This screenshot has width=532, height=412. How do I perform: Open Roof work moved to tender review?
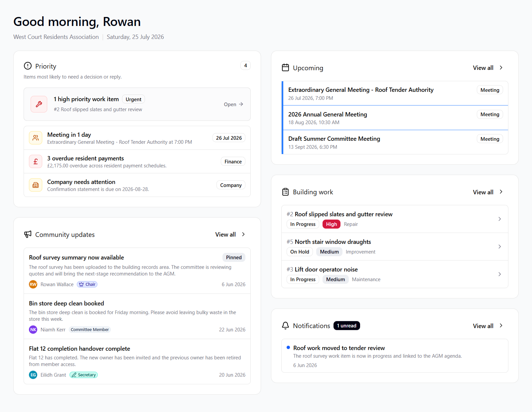coord(395,356)
